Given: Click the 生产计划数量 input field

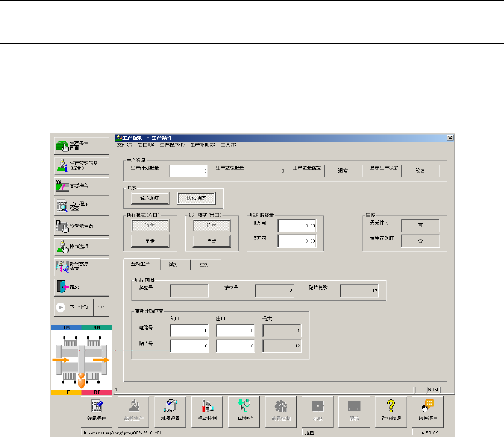Looking at the screenshot, I should tap(189, 171).
